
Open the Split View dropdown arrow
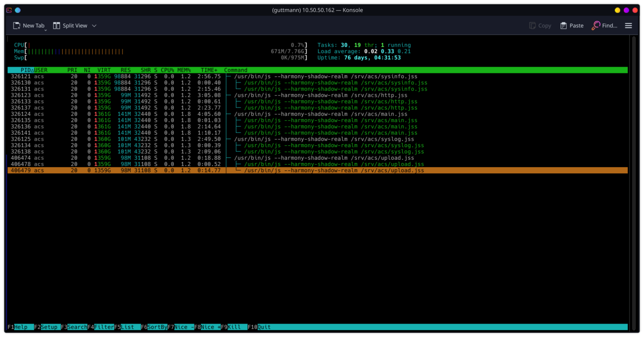[x=94, y=26]
